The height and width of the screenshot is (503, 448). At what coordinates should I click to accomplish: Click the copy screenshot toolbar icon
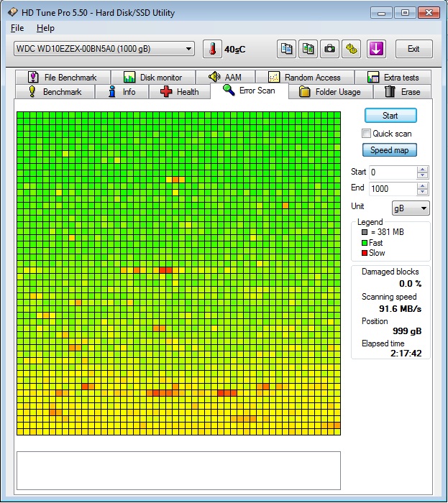[x=308, y=49]
